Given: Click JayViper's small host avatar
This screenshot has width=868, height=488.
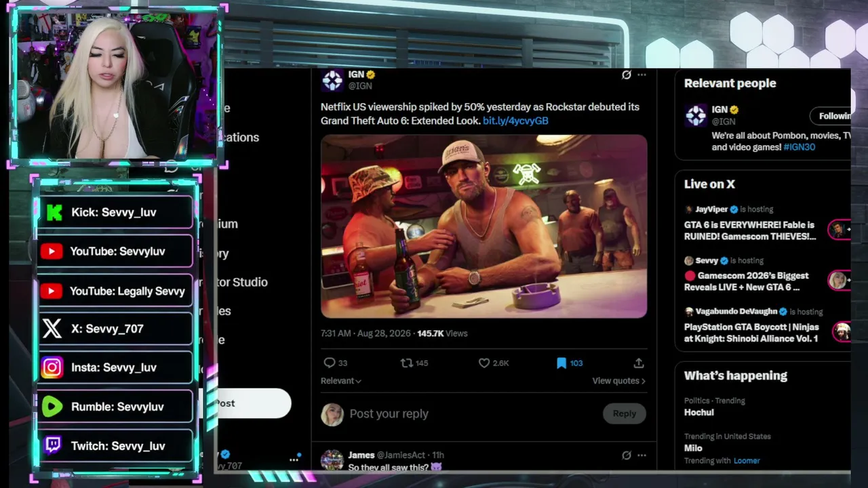Looking at the screenshot, I should click(689, 209).
